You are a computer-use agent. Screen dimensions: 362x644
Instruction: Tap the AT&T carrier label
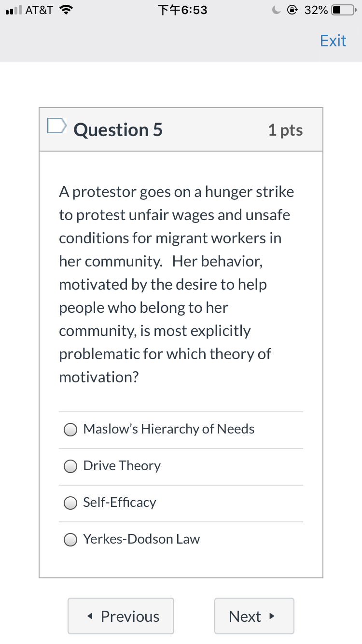[39, 10]
